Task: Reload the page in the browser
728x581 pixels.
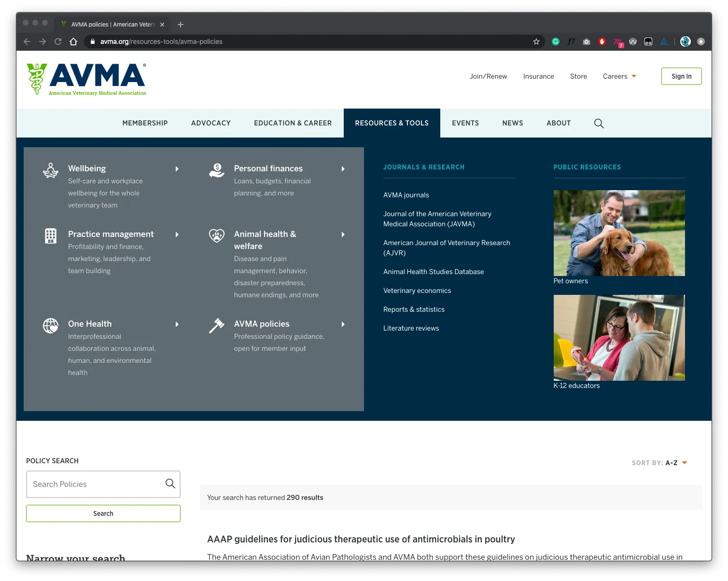Action: 58,41
